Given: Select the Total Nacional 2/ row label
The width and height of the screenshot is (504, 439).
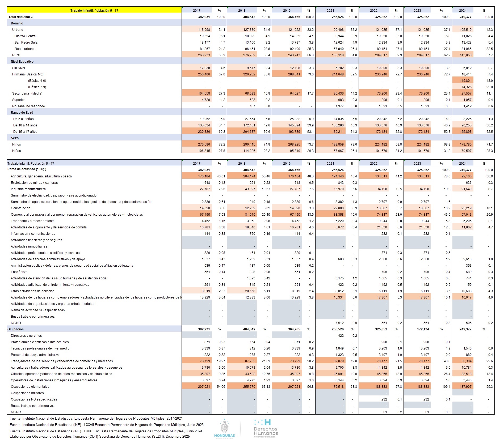Looking at the screenshot, I should point(21,17).
